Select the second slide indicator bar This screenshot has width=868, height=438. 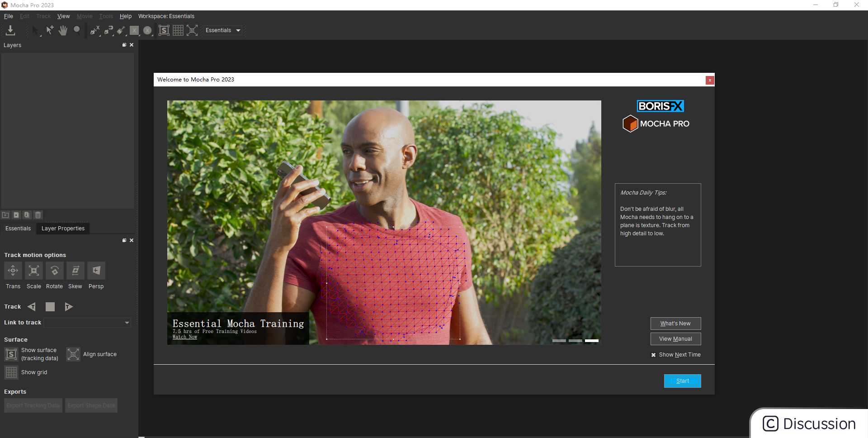pyautogui.click(x=576, y=341)
